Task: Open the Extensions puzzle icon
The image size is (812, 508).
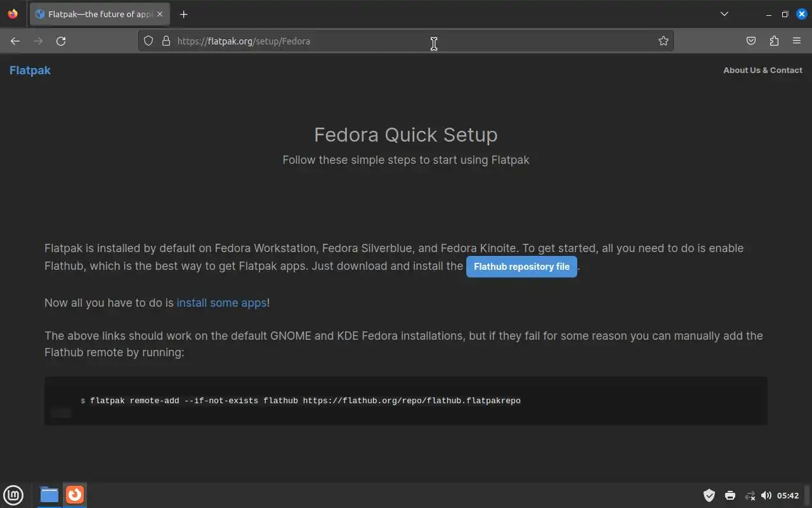Action: [x=774, y=41]
